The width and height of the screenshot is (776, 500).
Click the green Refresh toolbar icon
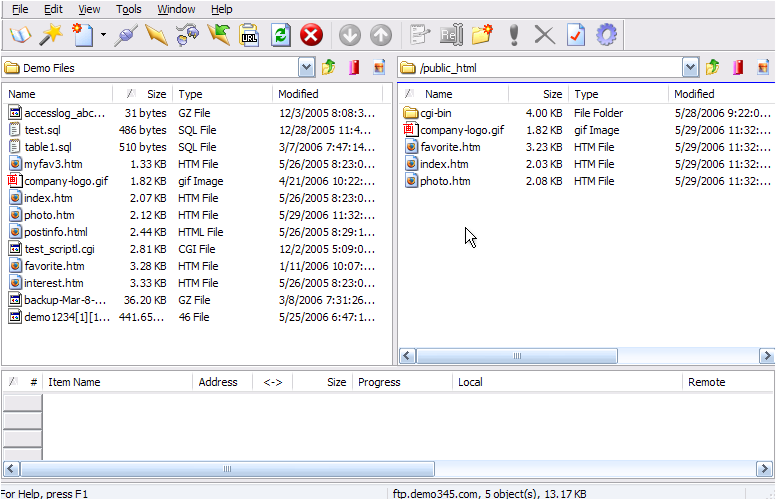click(281, 35)
